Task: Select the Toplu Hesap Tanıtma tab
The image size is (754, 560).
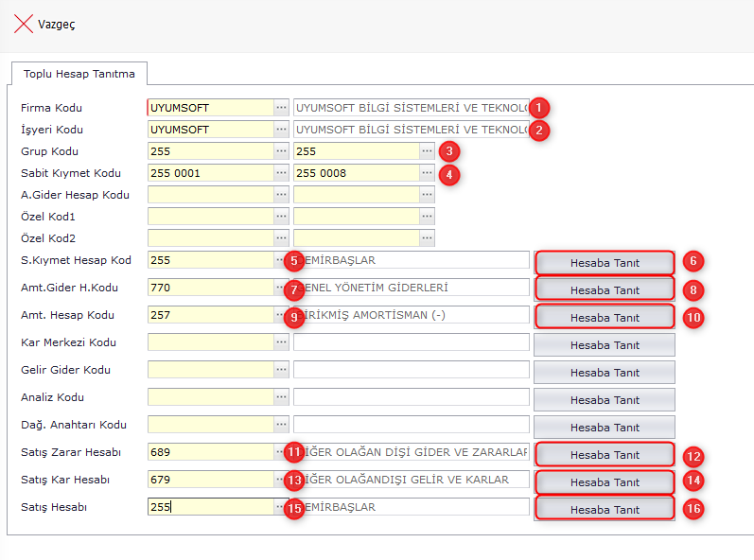Action: tap(79, 74)
